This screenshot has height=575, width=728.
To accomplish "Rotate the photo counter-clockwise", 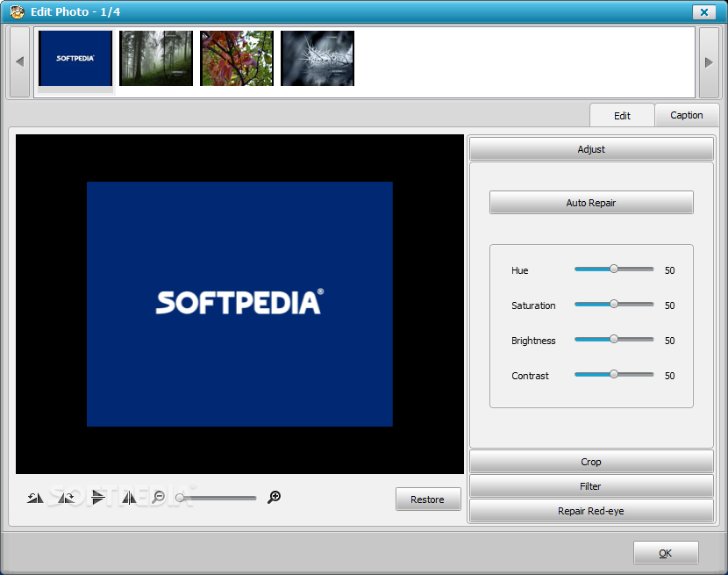I will pos(35,498).
